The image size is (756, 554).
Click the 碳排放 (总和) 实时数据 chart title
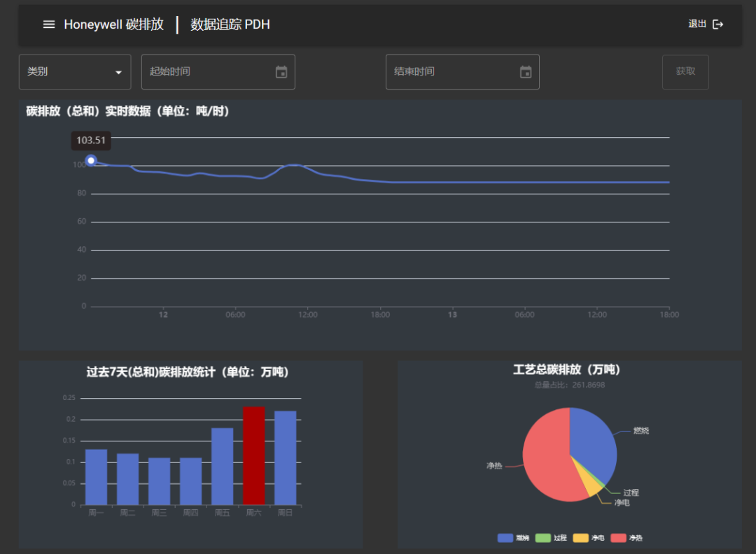[x=127, y=111]
